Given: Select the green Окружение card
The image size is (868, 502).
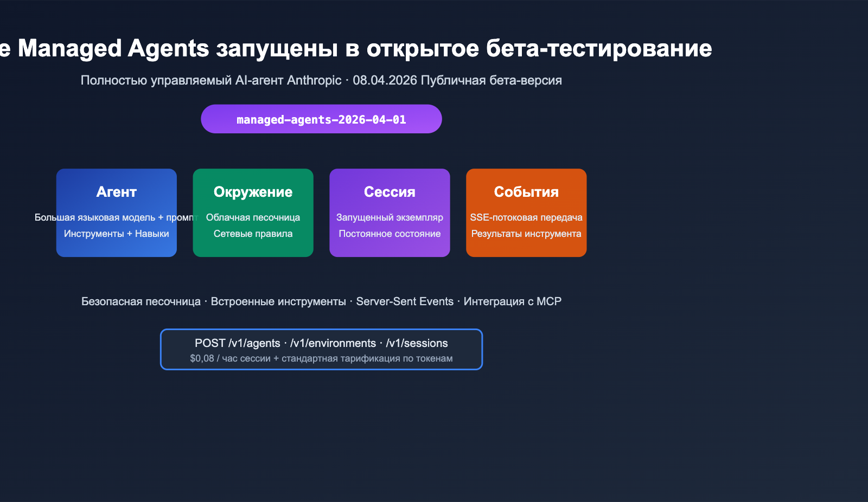Looking at the screenshot, I should (x=253, y=213).
